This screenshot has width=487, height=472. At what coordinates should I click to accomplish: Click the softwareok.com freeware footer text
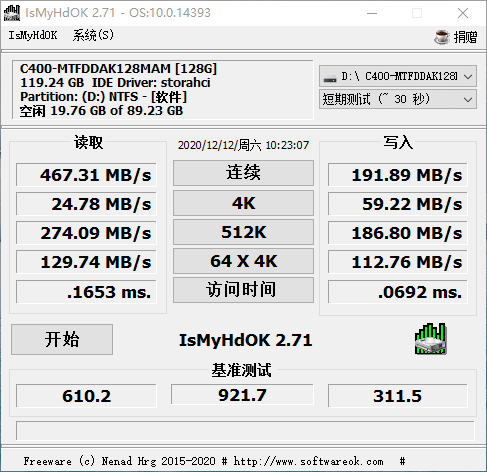coord(214,461)
